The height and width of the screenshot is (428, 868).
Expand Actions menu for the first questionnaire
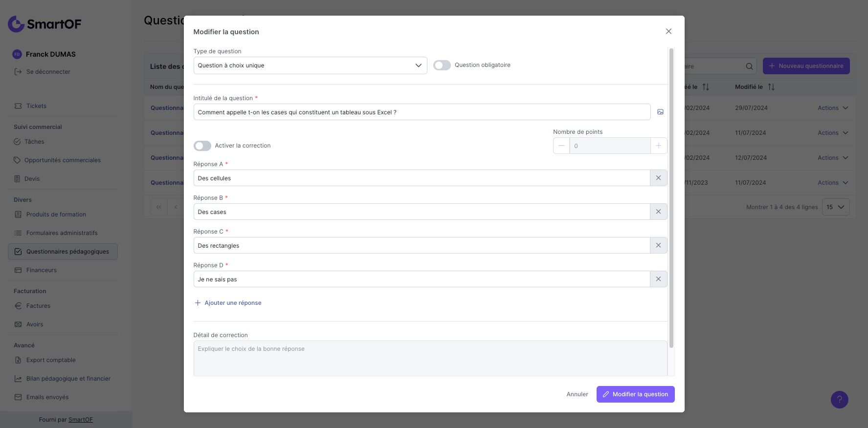pos(832,108)
